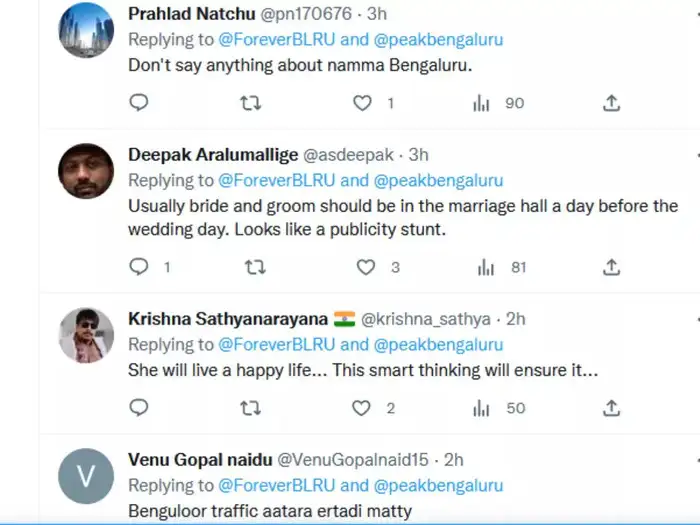Retweet Krishna Sathyanarayana's tweet
This screenshot has width=700, height=525.
(x=250, y=408)
